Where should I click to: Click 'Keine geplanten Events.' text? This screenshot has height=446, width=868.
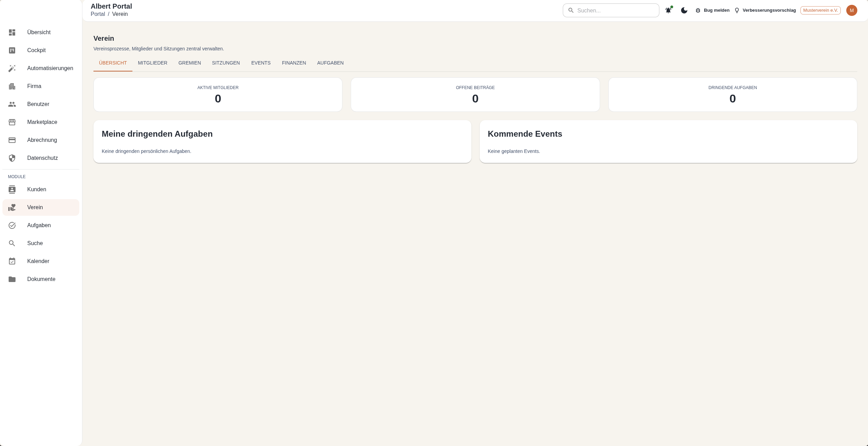coord(514,151)
